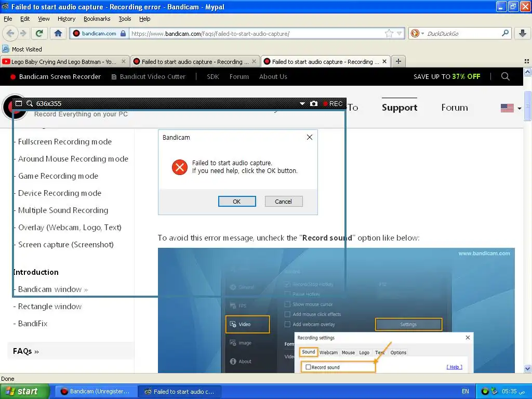Screen dimensions: 532x399
Task: Click the Bandicam overlay camera screenshot icon
Action: click(x=314, y=103)
